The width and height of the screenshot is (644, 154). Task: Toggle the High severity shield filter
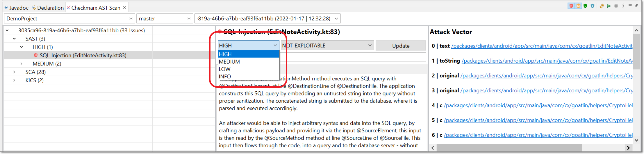coord(571,6)
